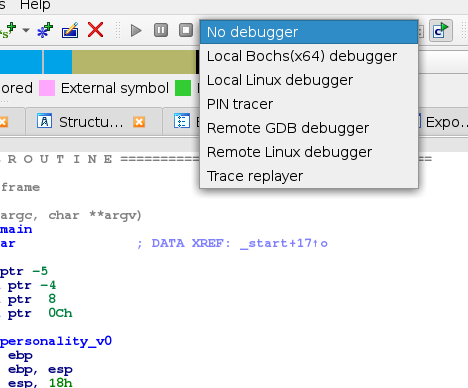This screenshot has width=468, height=388.
Task: Stop process with the square button
Action: [186, 30]
